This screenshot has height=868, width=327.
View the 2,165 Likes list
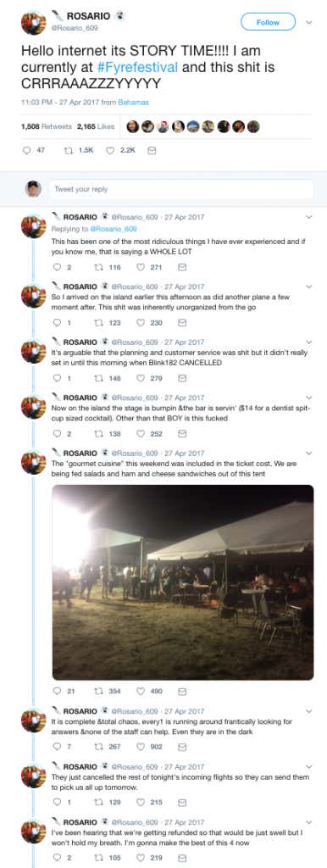[x=95, y=126]
